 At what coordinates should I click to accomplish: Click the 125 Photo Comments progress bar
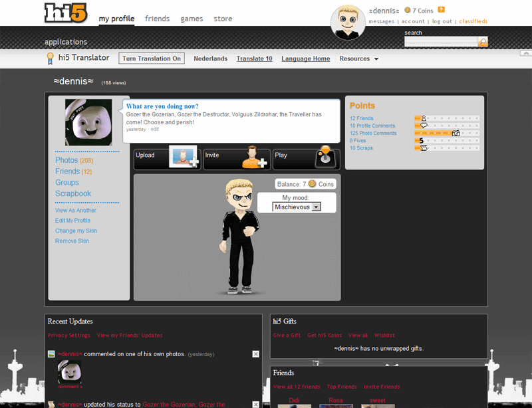click(x=447, y=133)
